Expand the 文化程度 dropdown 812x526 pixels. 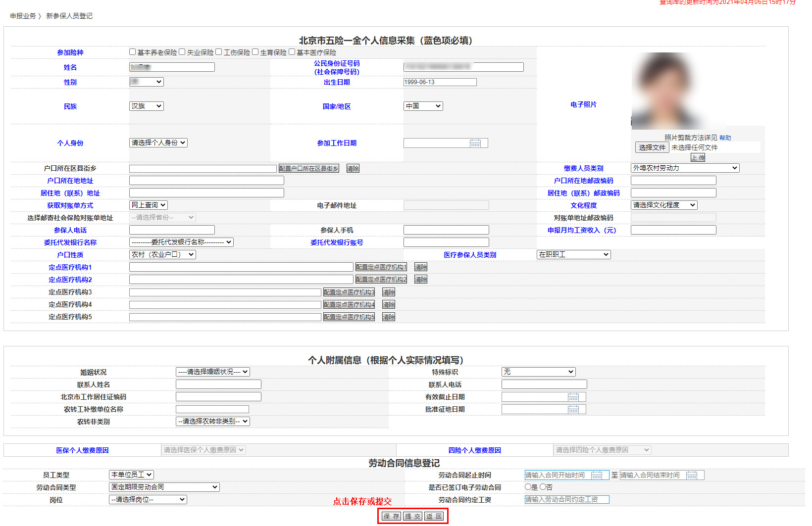click(663, 204)
